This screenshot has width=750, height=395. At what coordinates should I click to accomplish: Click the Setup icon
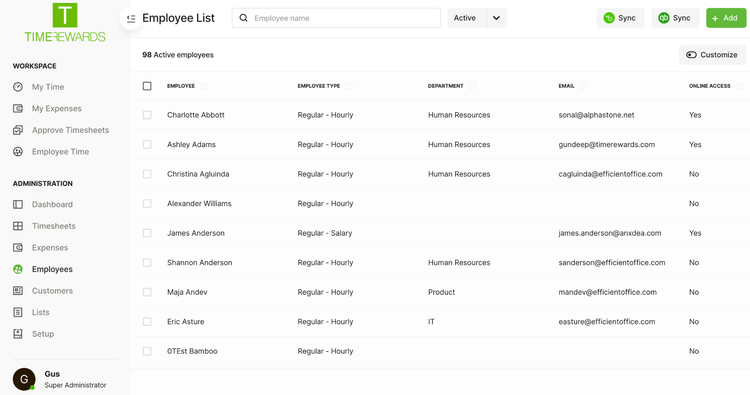[18, 334]
